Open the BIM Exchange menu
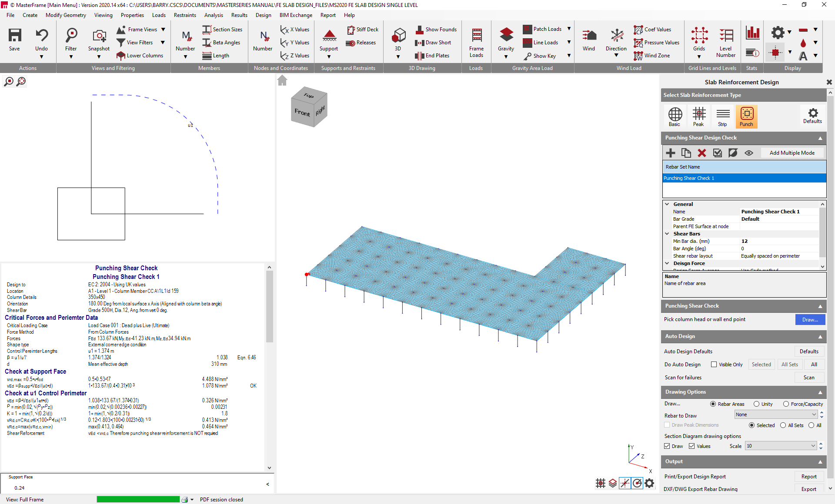 pos(296,15)
